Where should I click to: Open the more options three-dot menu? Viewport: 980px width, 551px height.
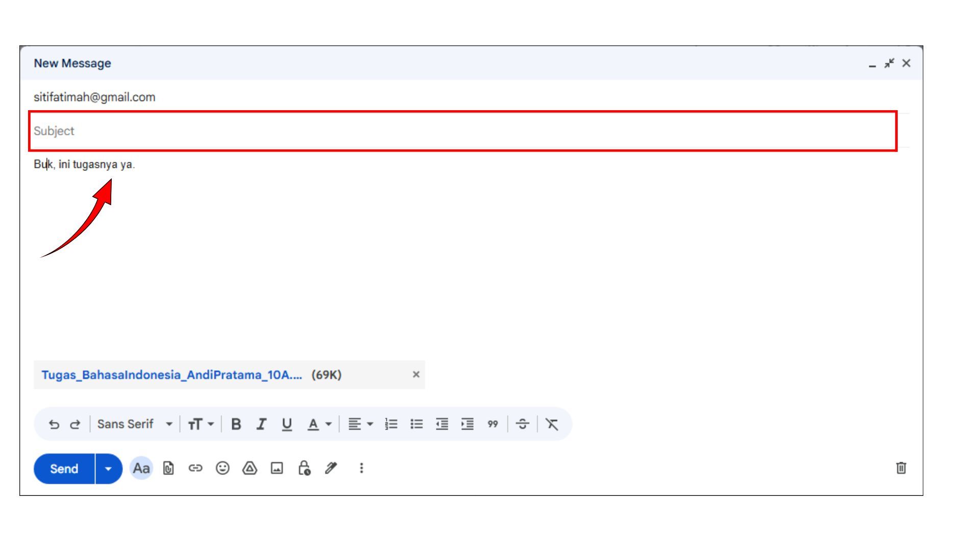point(361,468)
